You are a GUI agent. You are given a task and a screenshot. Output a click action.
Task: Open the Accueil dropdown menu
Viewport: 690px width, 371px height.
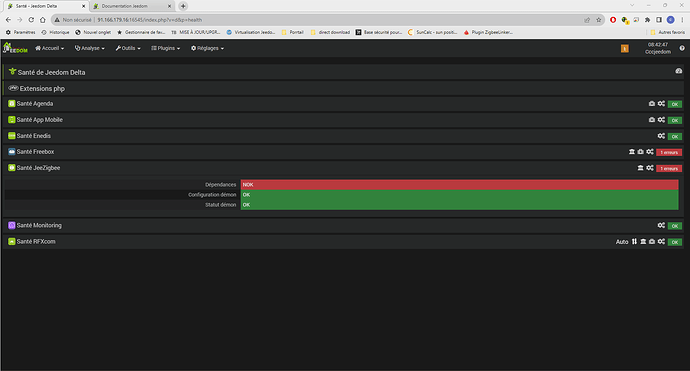(49, 48)
